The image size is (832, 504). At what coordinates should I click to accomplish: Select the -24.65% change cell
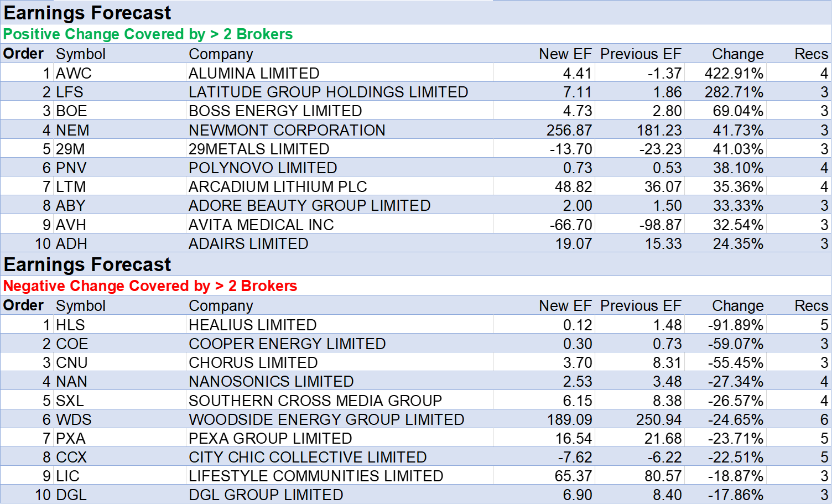point(735,419)
